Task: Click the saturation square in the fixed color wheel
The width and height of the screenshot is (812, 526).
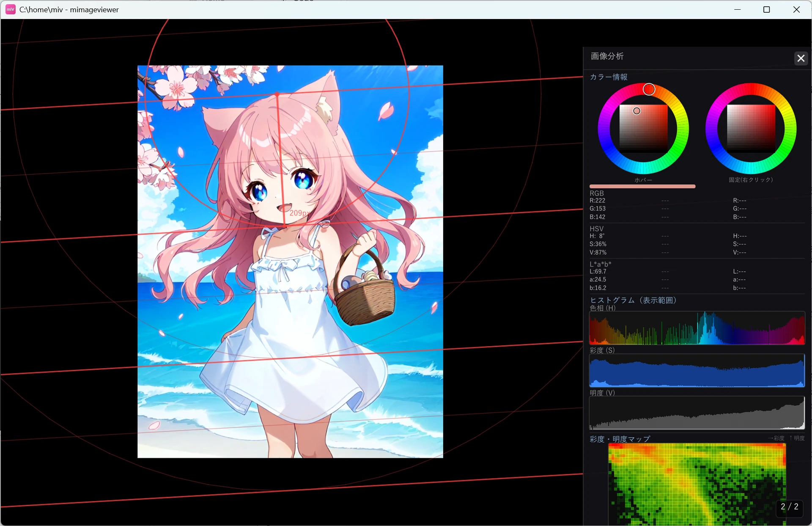Action: pyautogui.click(x=751, y=129)
